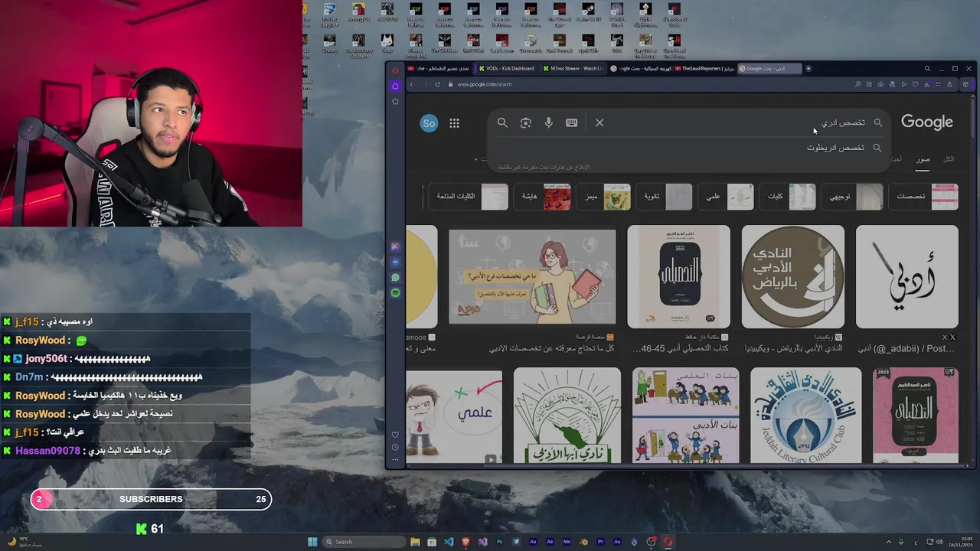980x551 pixels.
Task: Open WhatsApp in Opera sidebar
Action: pyautogui.click(x=395, y=278)
